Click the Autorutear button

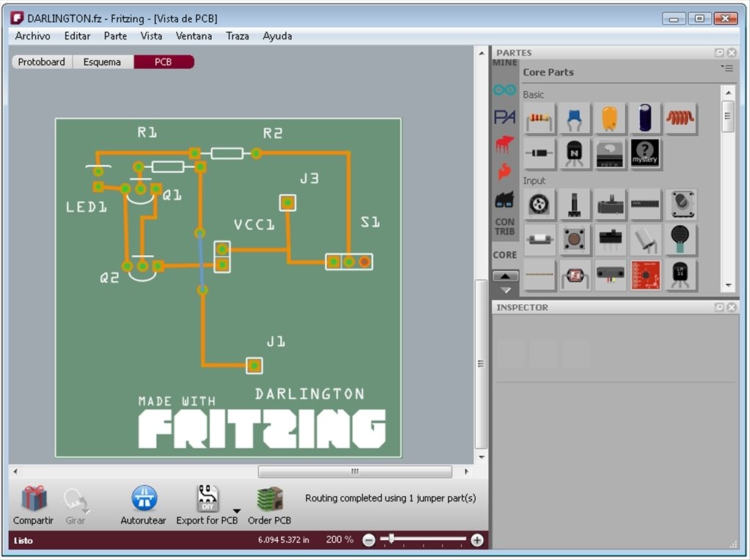tap(144, 505)
